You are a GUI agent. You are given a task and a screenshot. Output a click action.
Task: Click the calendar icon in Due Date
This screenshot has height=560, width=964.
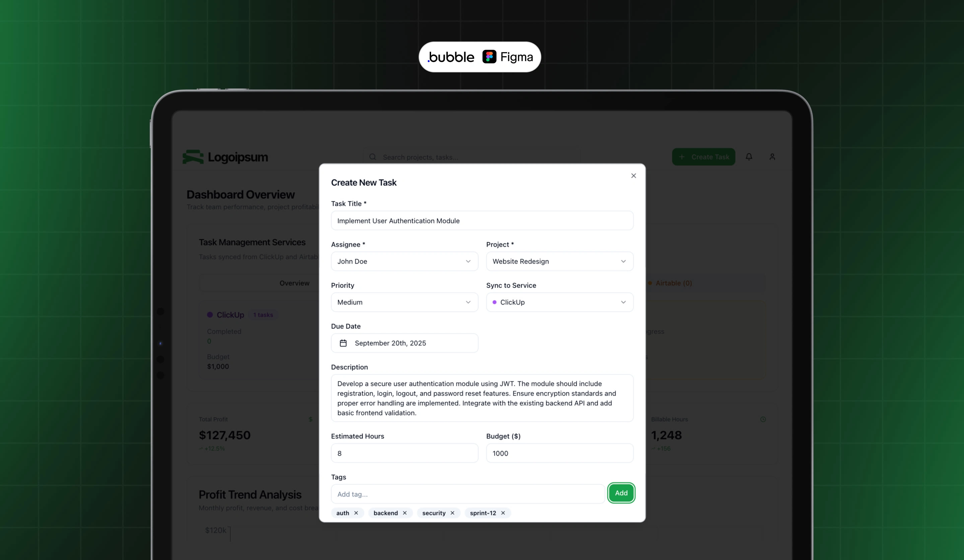(343, 343)
